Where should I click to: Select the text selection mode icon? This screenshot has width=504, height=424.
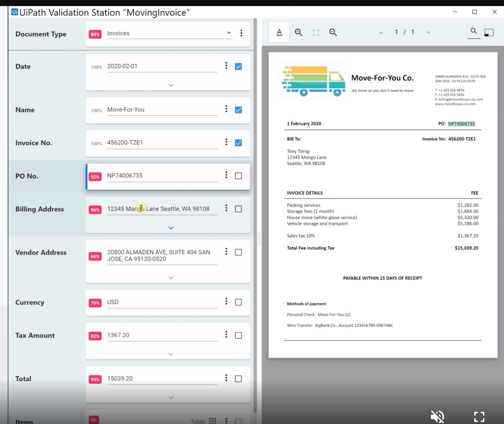(279, 32)
